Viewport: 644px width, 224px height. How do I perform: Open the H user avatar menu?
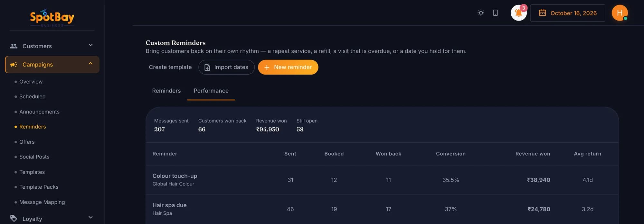620,13
